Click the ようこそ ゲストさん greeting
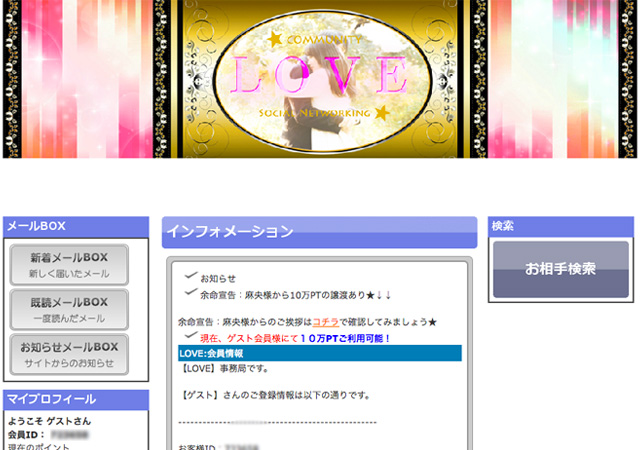The height and width of the screenshot is (450, 640). pos(49,421)
